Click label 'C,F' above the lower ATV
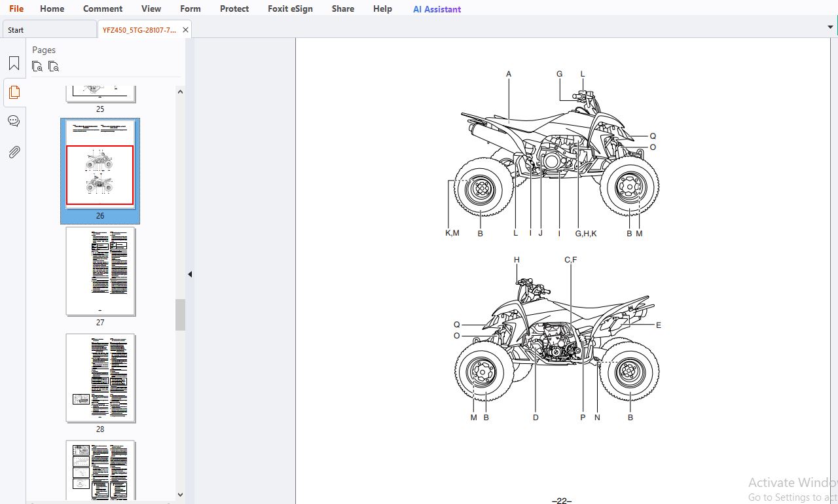The height and width of the screenshot is (504, 838). tap(571, 260)
